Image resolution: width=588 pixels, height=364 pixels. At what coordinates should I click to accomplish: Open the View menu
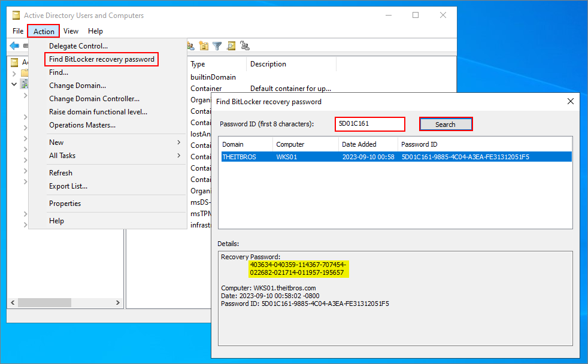click(71, 31)
